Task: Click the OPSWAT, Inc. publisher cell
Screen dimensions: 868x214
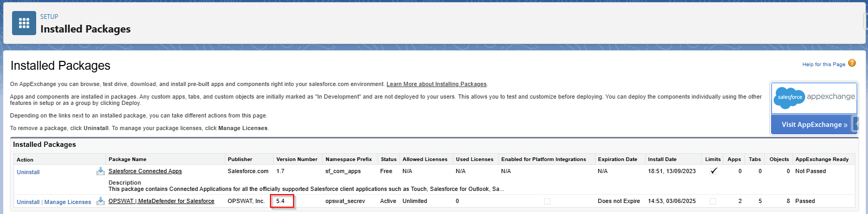Action: click(x=246, y=201)
